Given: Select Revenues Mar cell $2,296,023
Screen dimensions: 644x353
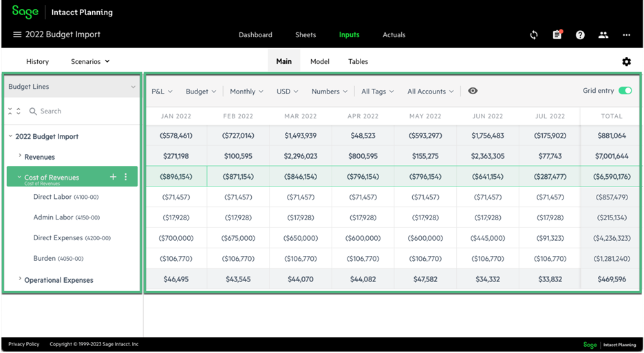Looking at the screenshot, I should click(301, 156).
